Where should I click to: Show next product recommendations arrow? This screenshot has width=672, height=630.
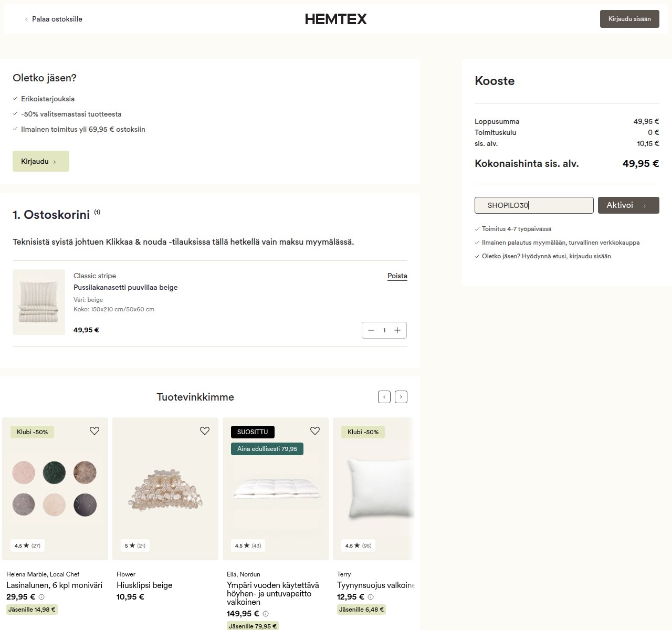[401, 397]
